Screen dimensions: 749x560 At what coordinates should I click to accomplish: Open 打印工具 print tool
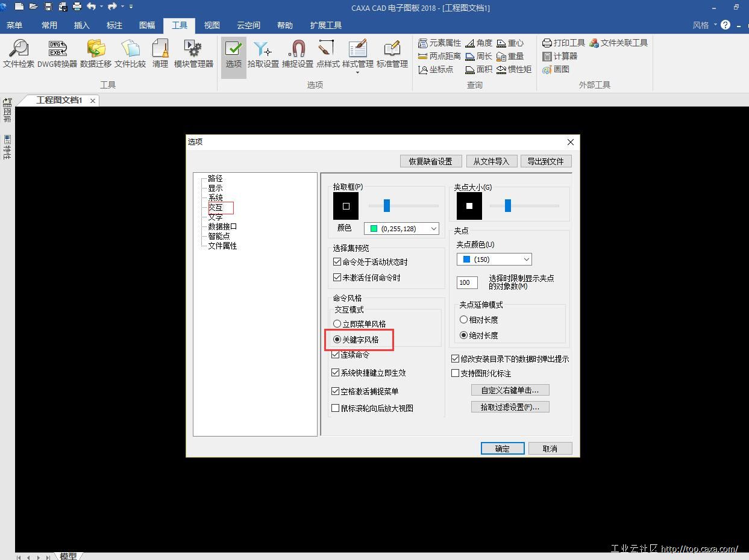[x=563, y=43]
